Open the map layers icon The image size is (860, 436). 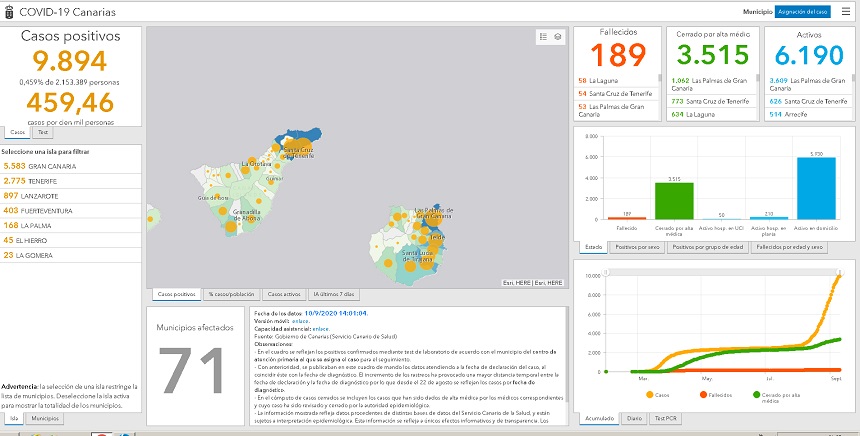pos(558,36)
